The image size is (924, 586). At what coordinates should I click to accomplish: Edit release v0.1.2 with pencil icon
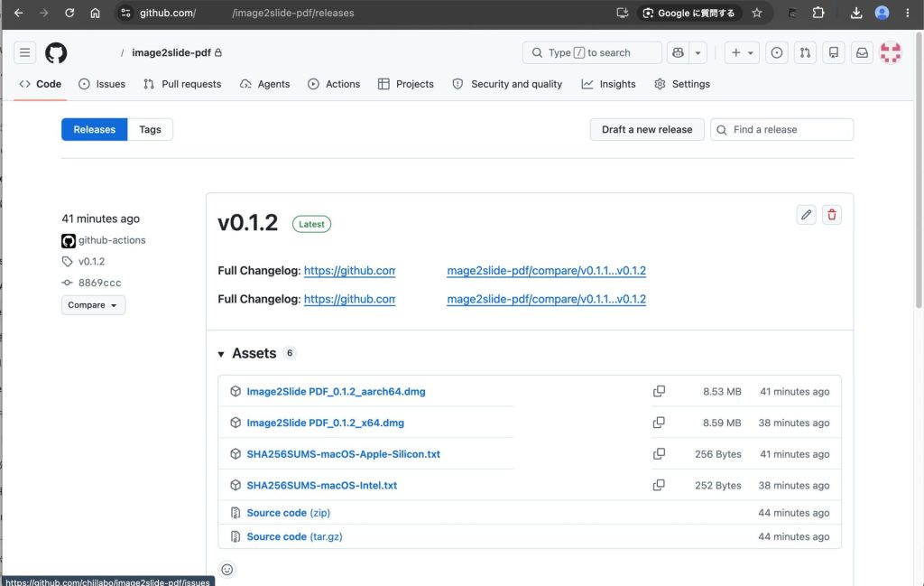pyautogui.click(x=806, y=215)
